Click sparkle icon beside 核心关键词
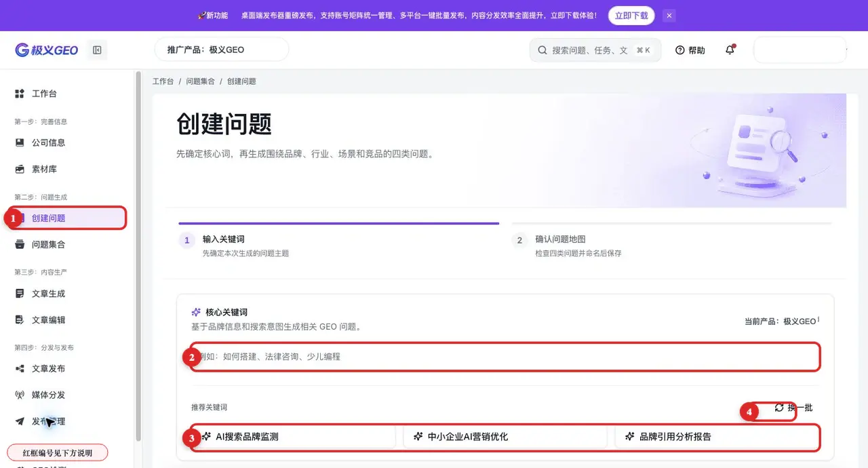The image size is (868, 468). click(196, 312)
